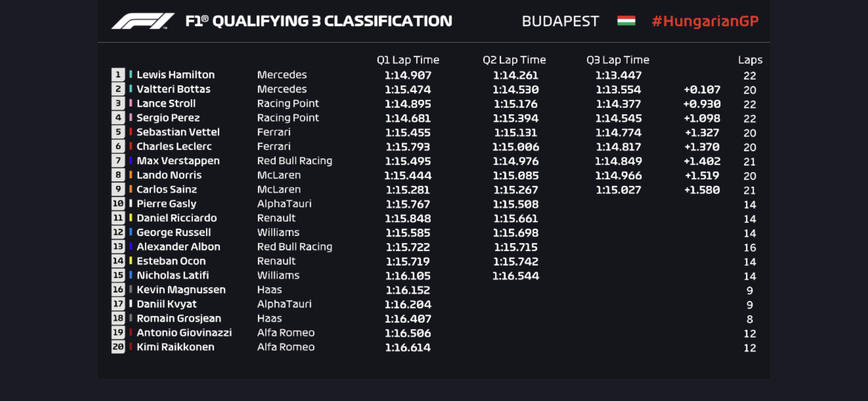Viewport: 868px width, 401px height.
Task: Click the position 10 number badge
Action: click(118, 204)
